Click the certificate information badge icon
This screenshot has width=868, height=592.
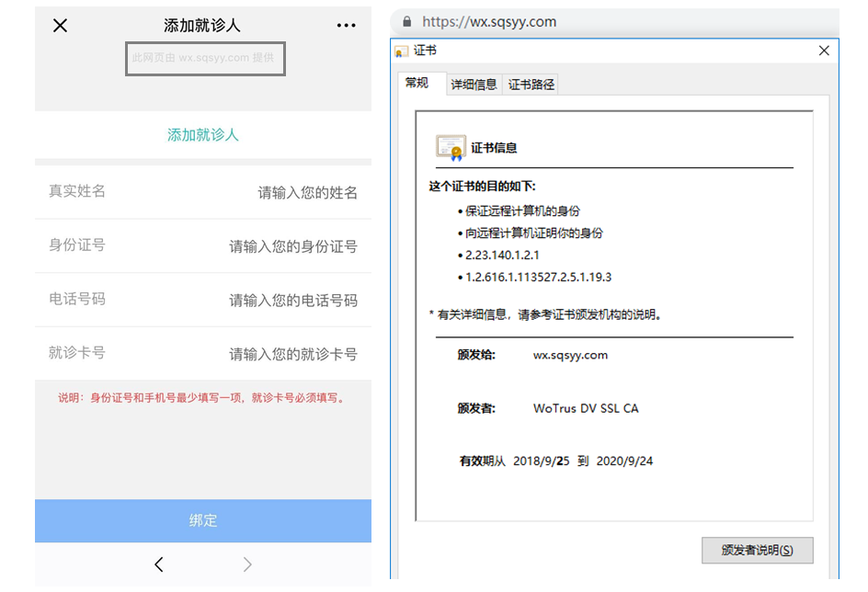click(451, 147)
